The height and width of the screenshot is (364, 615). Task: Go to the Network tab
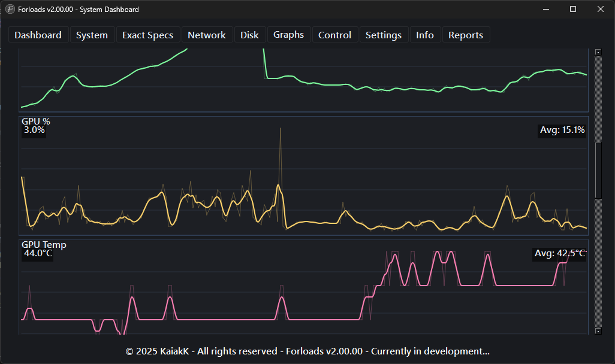pos(206,35)
